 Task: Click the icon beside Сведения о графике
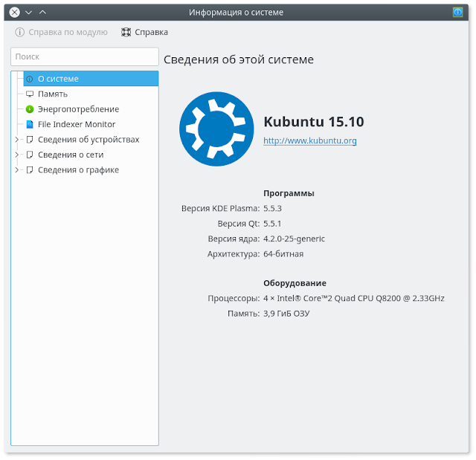pos(30,170)
